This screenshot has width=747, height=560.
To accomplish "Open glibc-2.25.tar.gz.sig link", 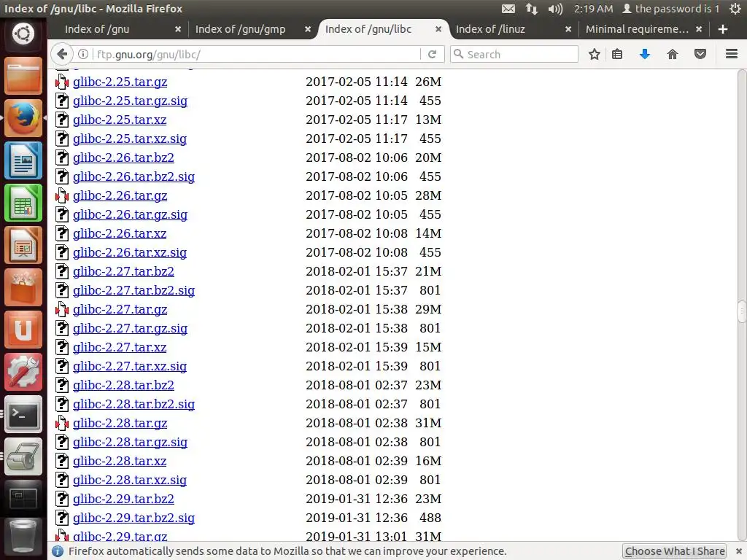I will click(130, 101).
